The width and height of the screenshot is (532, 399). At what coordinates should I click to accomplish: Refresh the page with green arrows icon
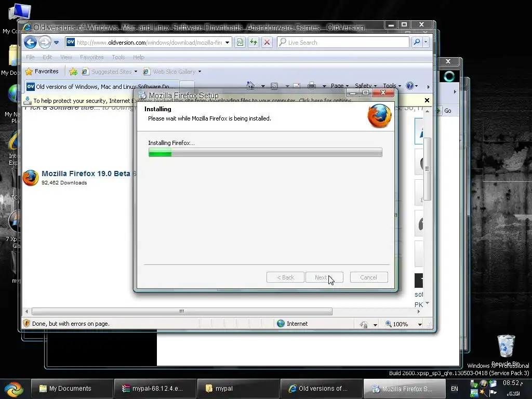pos(254,43)
